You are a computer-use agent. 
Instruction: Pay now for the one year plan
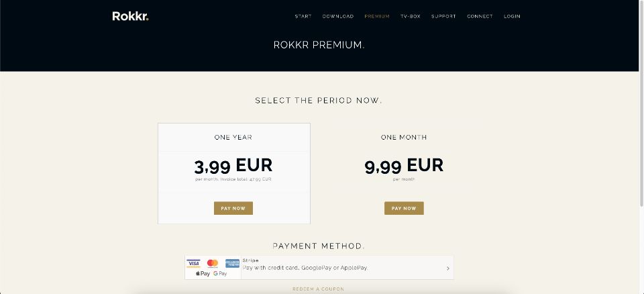click(x=233, y=208)
